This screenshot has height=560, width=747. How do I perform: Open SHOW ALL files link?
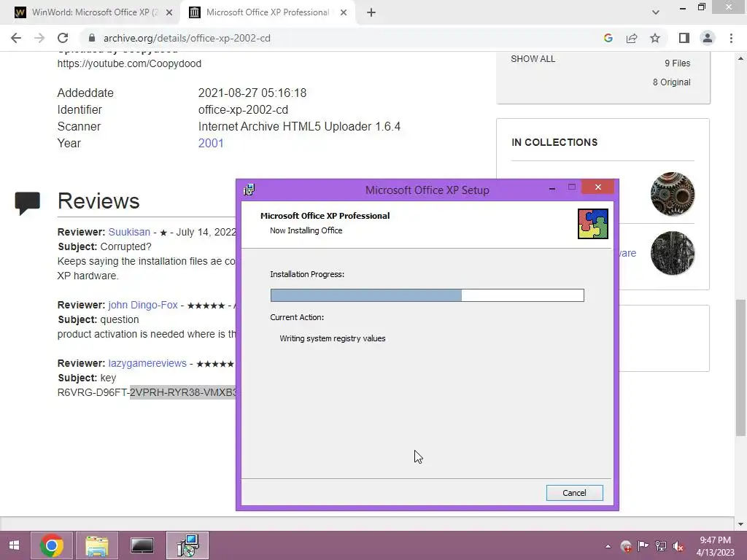[533, 59]
